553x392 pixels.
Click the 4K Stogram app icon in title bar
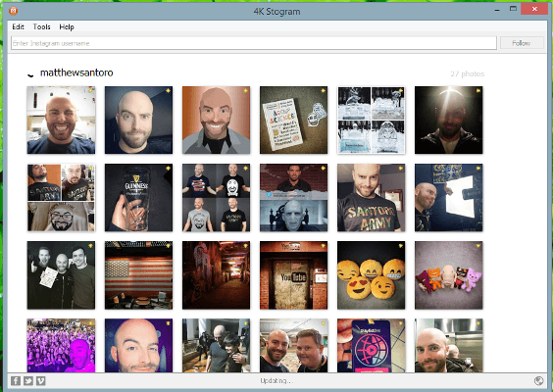[x=14, y=11]
